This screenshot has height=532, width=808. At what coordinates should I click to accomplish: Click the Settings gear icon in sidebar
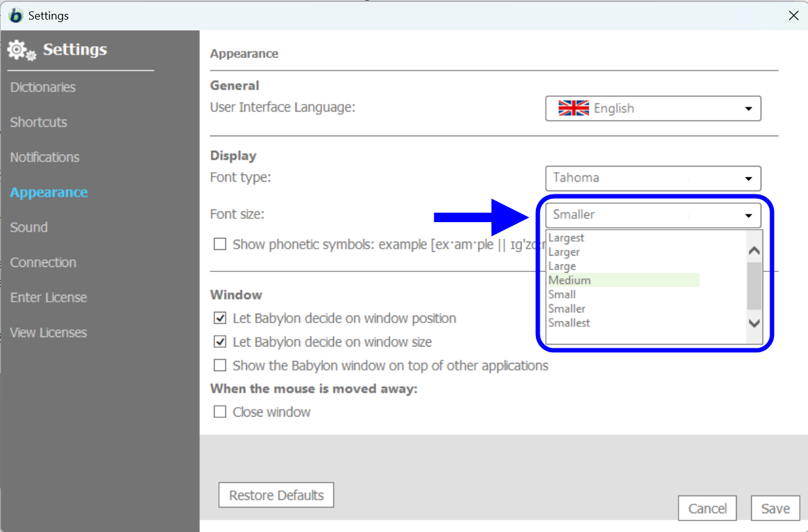[x=22, y=50]
